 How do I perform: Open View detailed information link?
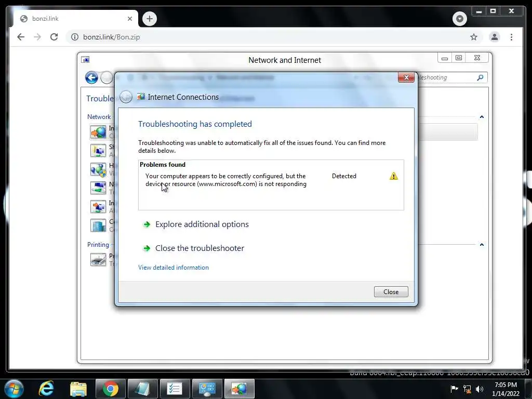tap(174, 268)
